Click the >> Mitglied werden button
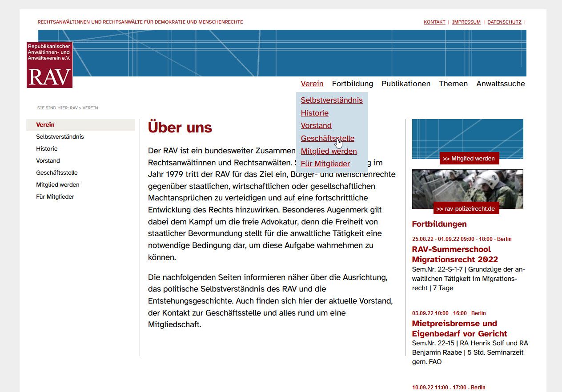562x392 pixels. coord(469,158)
